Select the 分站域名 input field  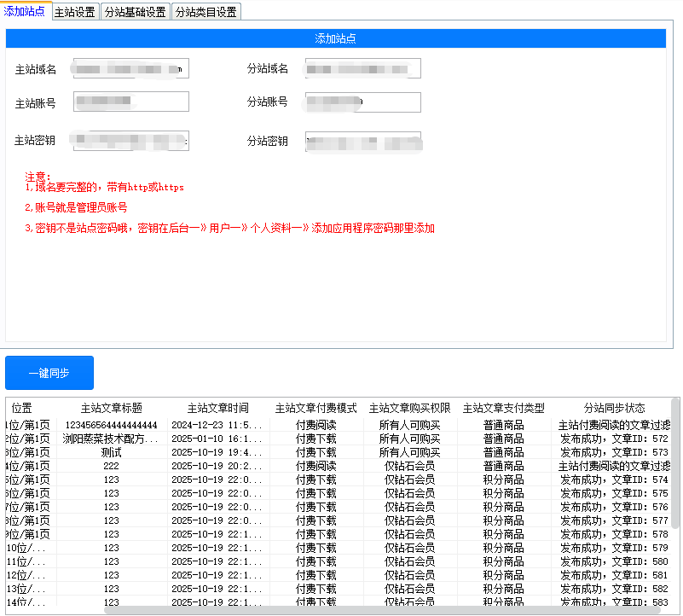(x=362, y=68)
